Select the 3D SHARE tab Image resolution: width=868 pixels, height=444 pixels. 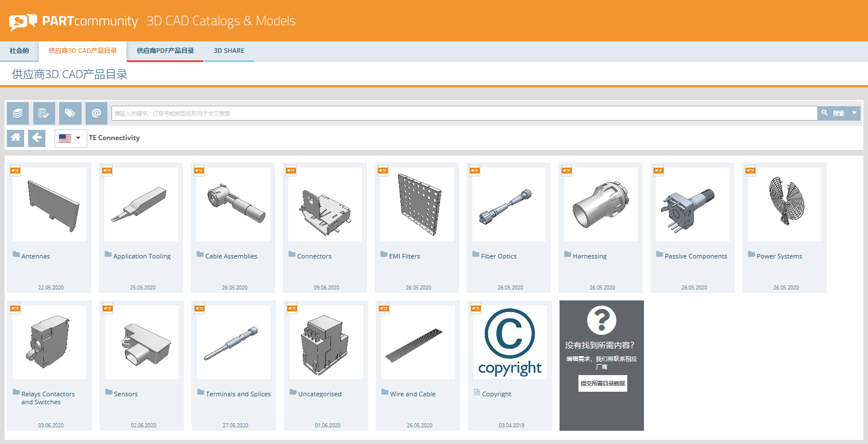tap(229, 51)
